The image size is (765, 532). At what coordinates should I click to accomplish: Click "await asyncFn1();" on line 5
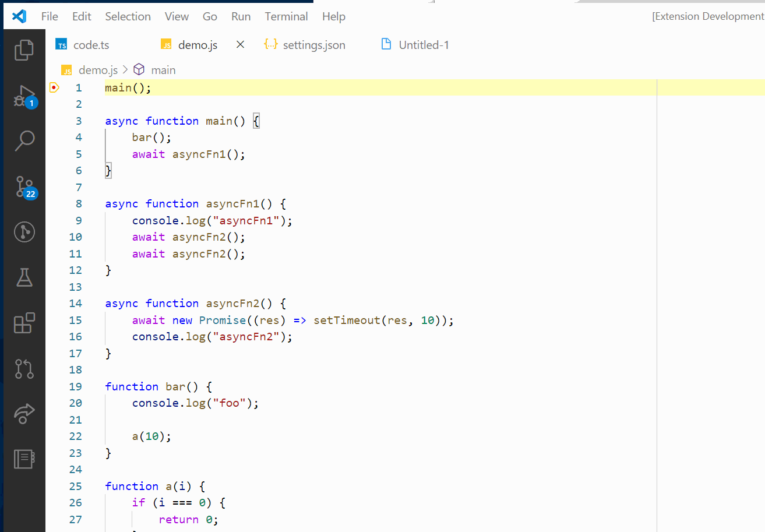tap(189, 154)
